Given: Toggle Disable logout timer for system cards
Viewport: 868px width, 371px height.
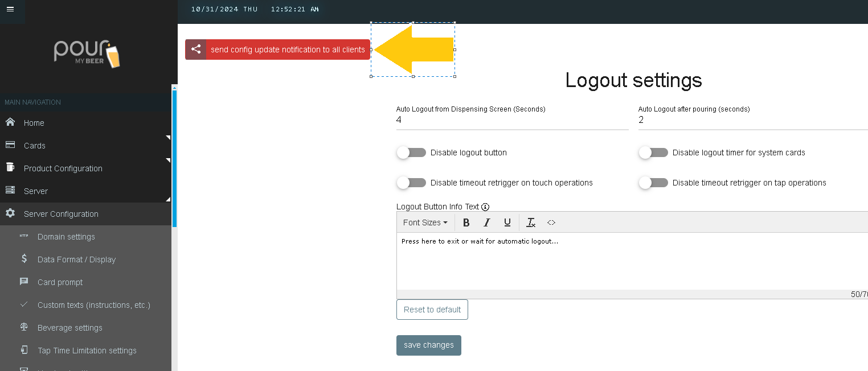Looking at the screenshot, I should [653, 152].
